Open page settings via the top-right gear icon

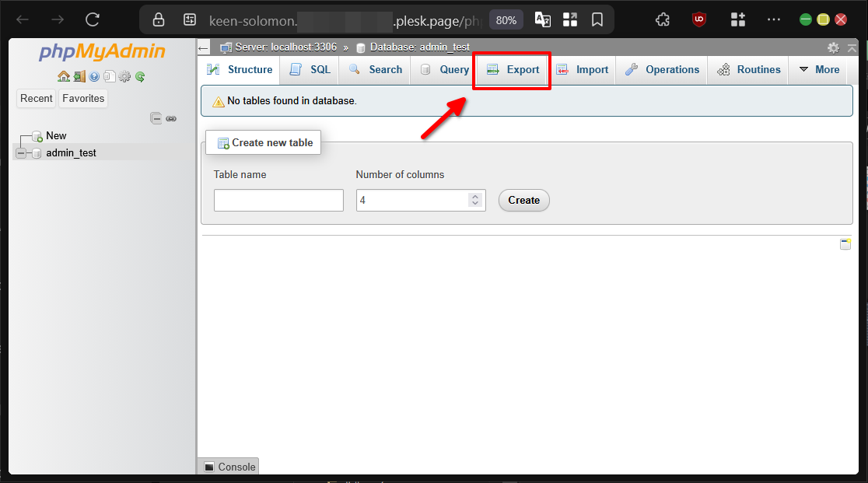coord(832,47)
